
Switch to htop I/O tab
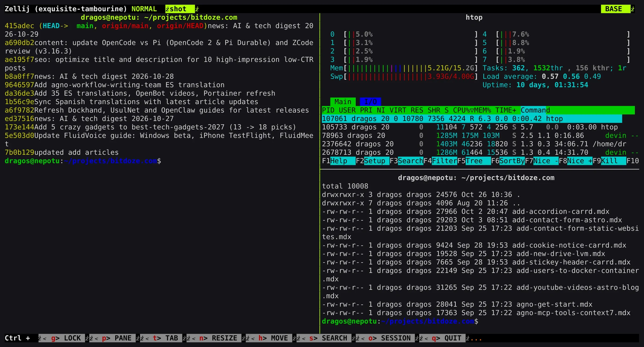point(370,102)
